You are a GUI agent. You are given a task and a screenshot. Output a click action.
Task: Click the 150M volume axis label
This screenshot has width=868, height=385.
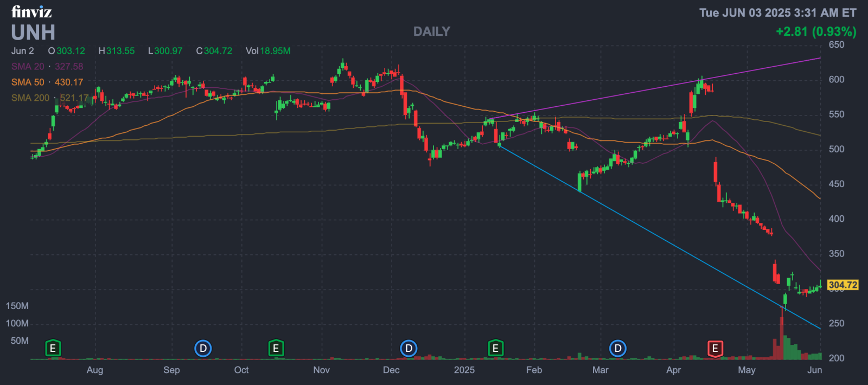pos(17,306)
